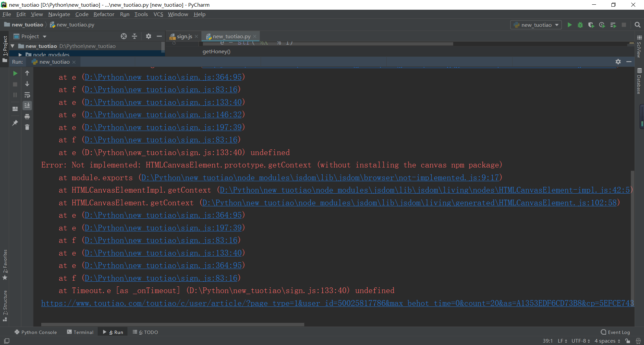Open Python Console tool window
Screen dimensions: 644x345
[36, 332]
